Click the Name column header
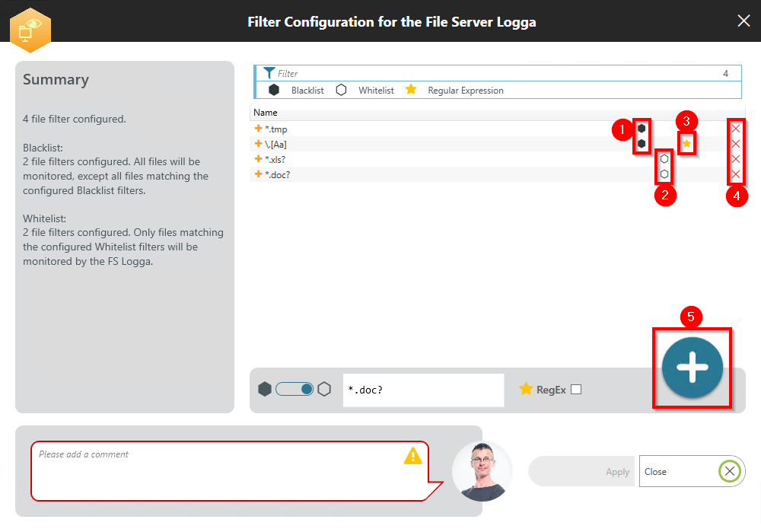Image resolution: width=761 pixels, height=532 pixels. click(x=266, y=113)
